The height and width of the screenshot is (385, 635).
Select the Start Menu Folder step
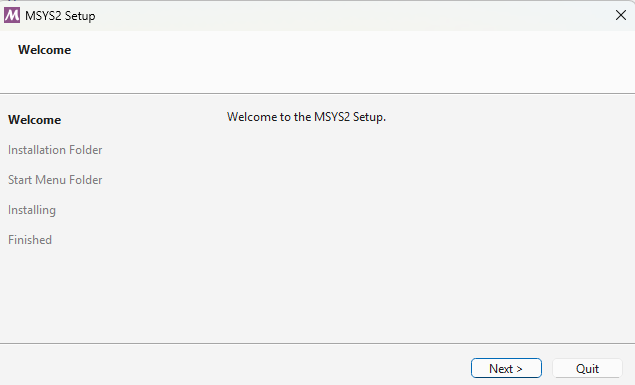pos(55,180)
